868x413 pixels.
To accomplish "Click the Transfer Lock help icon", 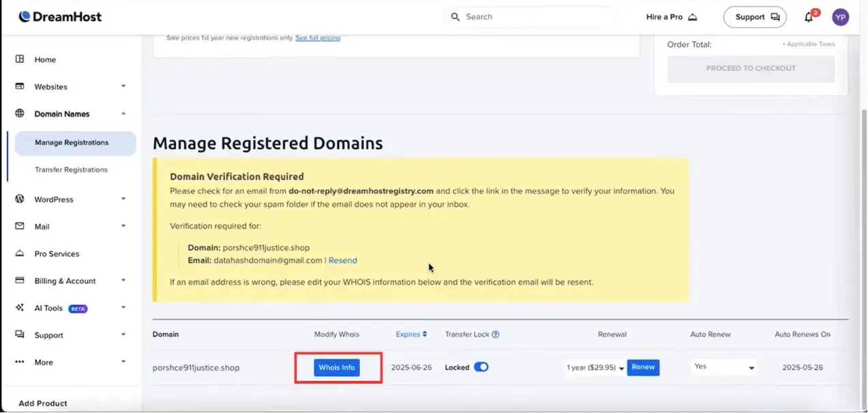I will click(x=496, y=334).
